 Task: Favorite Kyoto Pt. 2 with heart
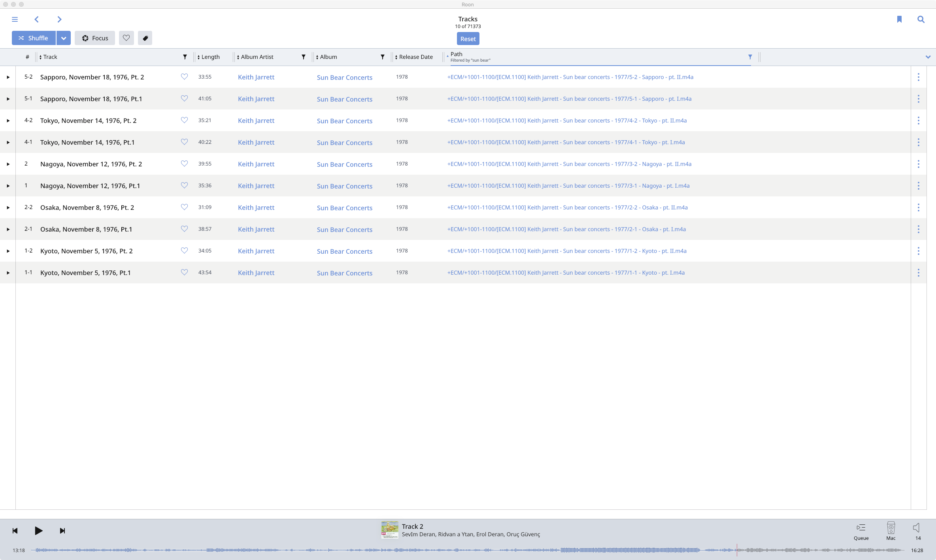pos(184,251)
